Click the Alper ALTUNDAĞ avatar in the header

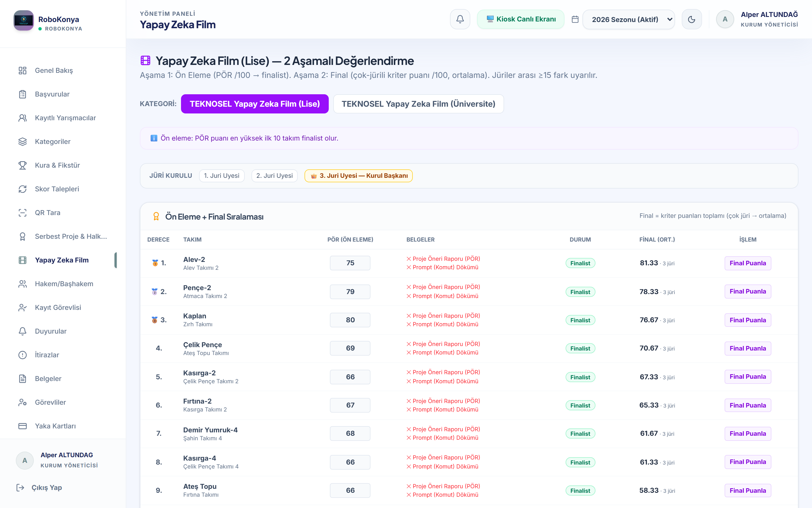(725, 19)
